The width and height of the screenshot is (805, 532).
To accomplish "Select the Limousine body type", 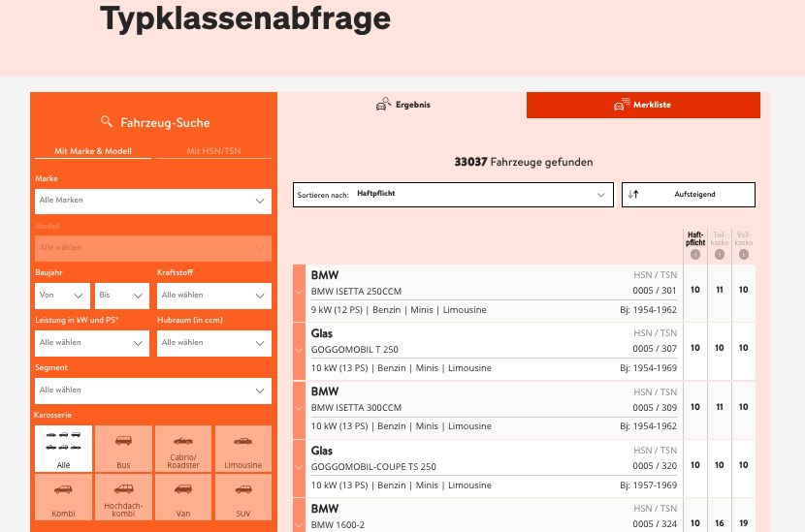I will 243,449.
